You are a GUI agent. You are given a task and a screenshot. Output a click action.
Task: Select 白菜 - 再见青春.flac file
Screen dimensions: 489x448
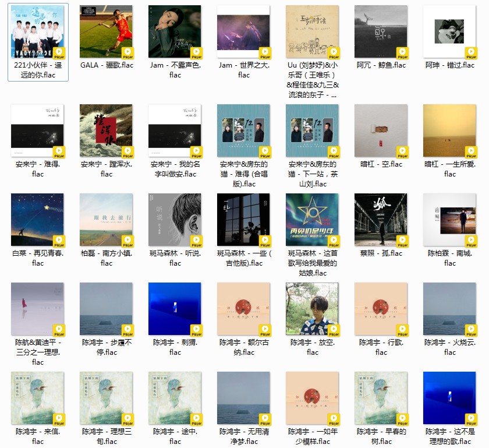[38, 220]
